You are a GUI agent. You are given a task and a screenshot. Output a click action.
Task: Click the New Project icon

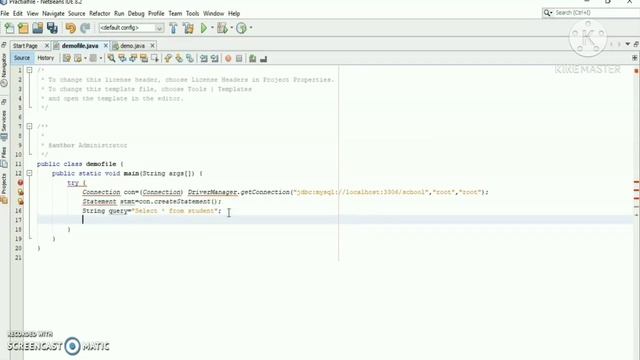pyautogui.click(x=23, y=28)
